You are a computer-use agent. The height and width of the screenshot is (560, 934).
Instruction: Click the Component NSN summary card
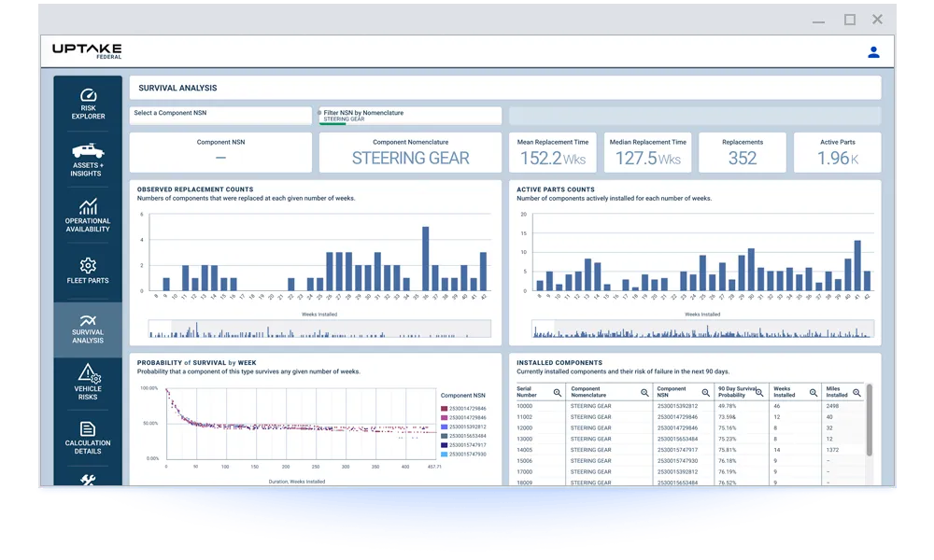[220, 152]
